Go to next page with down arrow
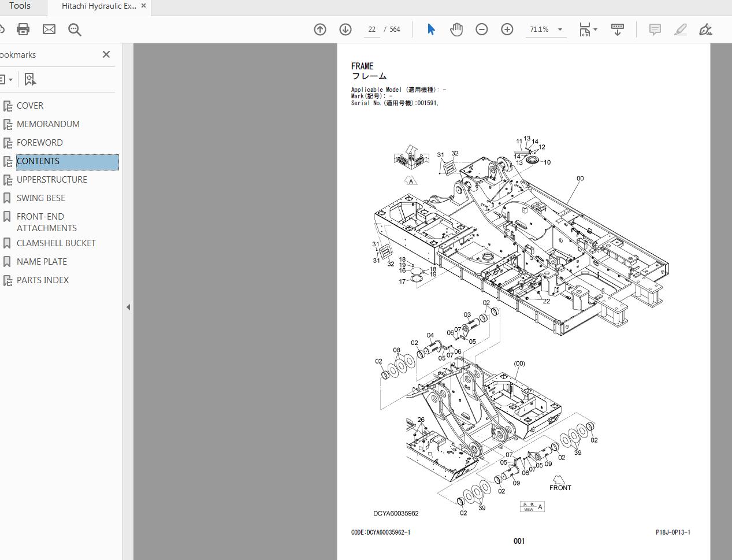 [x=345, y=29]
